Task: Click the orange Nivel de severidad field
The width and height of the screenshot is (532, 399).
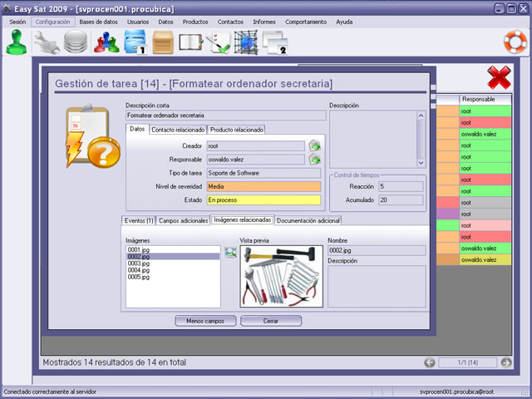Action: coord(264,187)
